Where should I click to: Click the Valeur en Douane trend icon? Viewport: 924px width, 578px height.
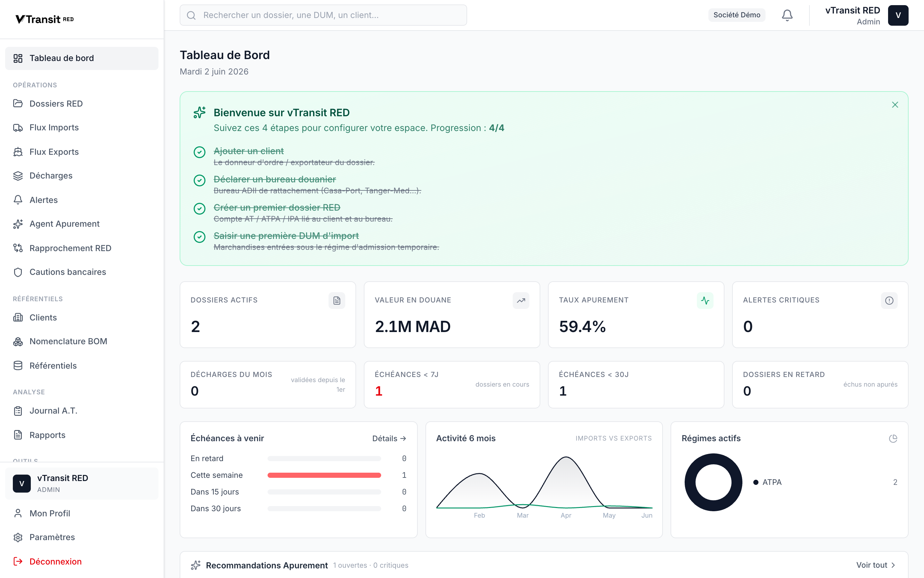click(x=521, y=301)
